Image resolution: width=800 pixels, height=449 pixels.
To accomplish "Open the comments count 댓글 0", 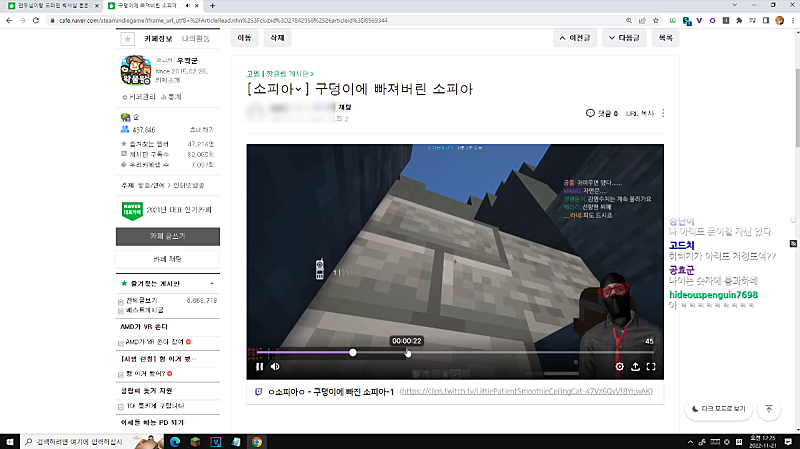I will [602, 113].
